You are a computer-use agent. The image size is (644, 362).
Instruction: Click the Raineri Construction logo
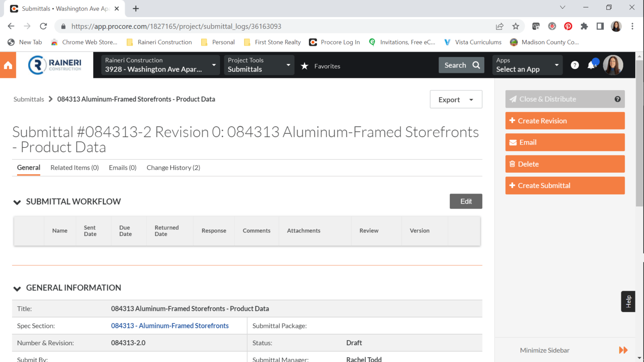coord(55,65)
